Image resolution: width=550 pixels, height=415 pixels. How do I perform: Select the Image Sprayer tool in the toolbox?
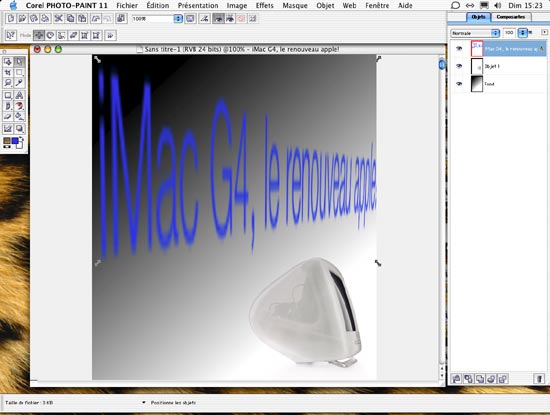tap(8, 129)
